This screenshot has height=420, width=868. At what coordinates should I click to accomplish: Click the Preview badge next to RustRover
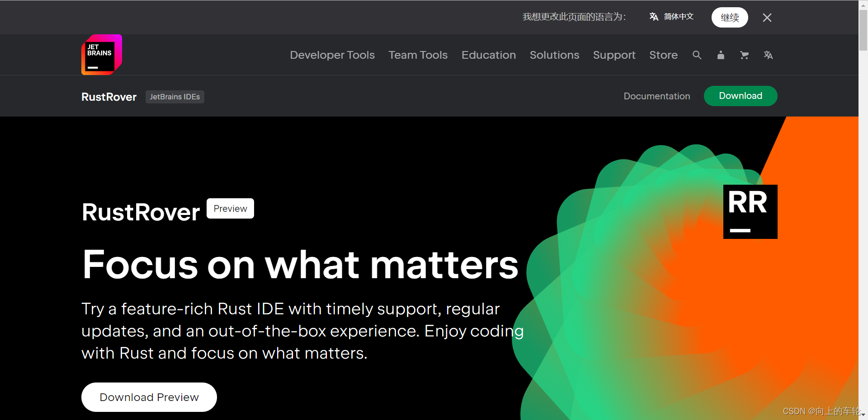[230, 209]
